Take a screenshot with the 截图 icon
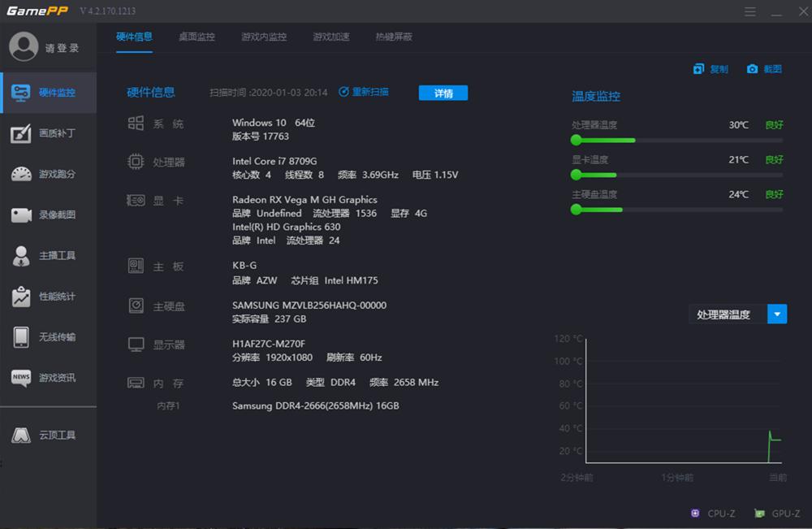The width and height of the screenshot is (812, 529). pos(762,69)
